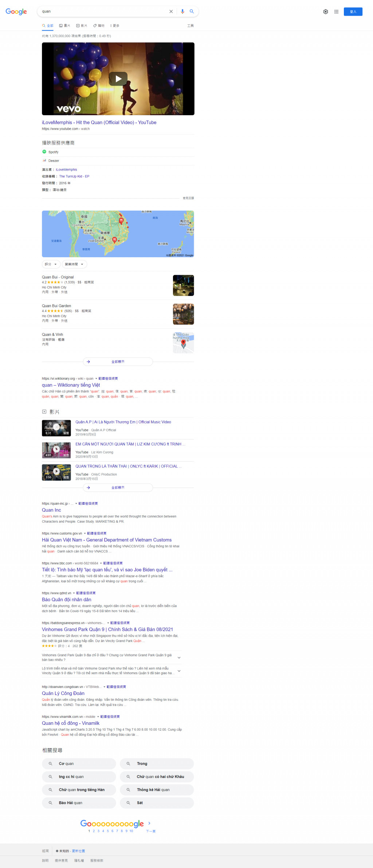Open the business hours filter dropdown
Image resolution: width=373 pixels, height=868 pixels.
[x=74, y=265]
